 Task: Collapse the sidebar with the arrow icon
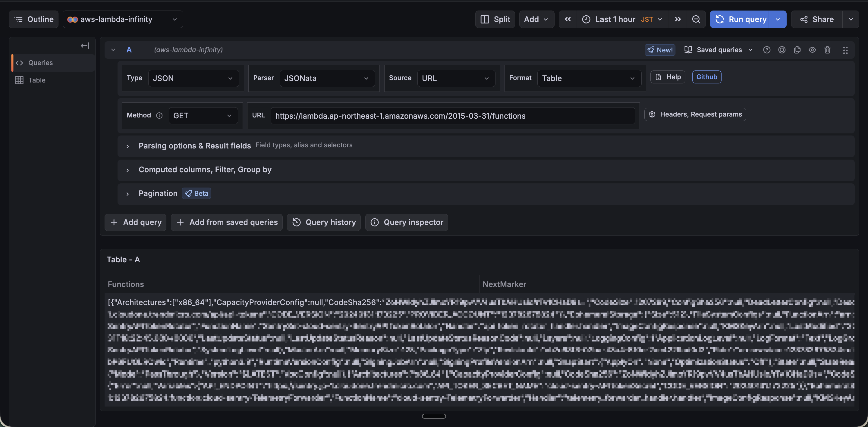point(85,45)
